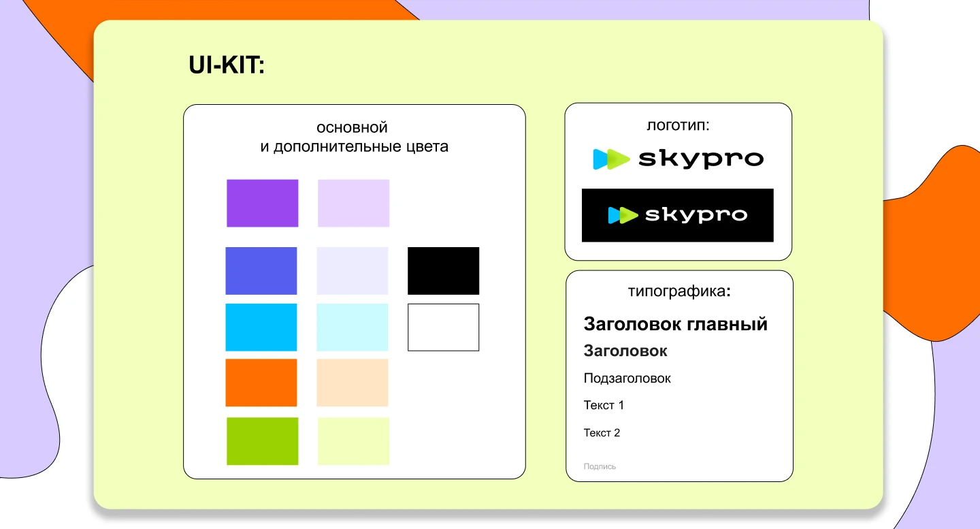Select the black color swatch

click(443, 270)
